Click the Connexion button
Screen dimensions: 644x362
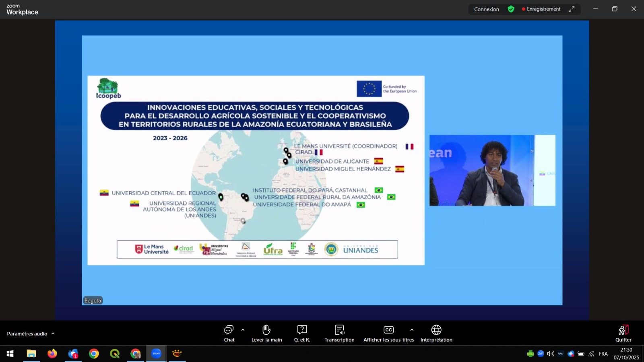(x=486, y=9)
